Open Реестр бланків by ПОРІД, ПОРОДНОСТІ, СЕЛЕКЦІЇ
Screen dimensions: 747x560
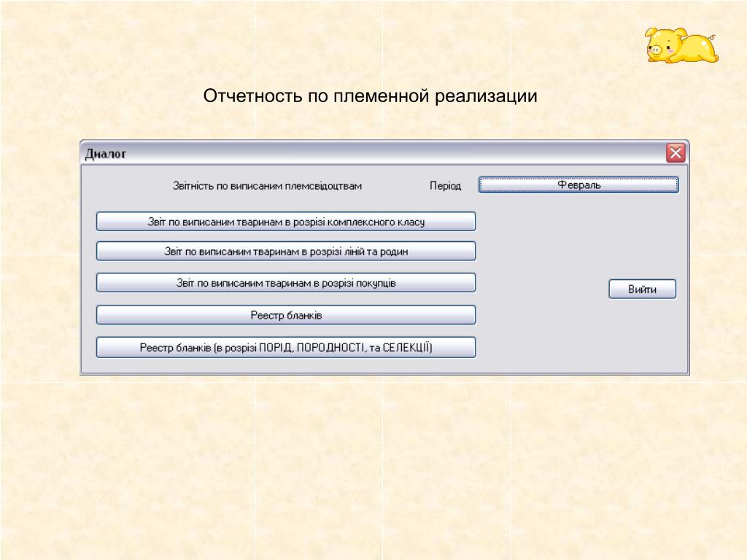click(286, 348)
